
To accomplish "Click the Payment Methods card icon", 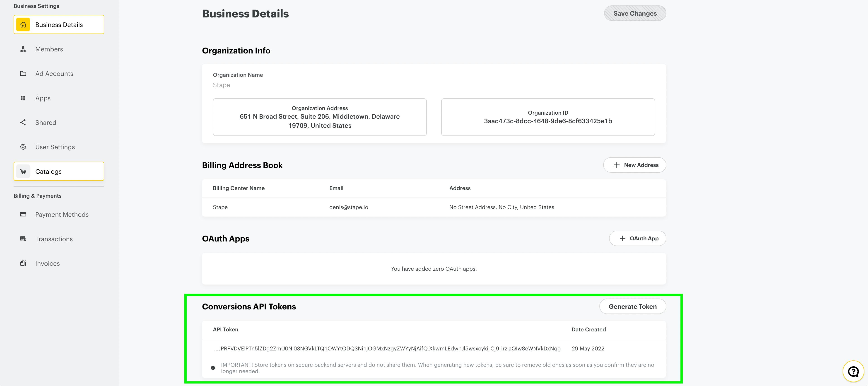I will 23,215.
